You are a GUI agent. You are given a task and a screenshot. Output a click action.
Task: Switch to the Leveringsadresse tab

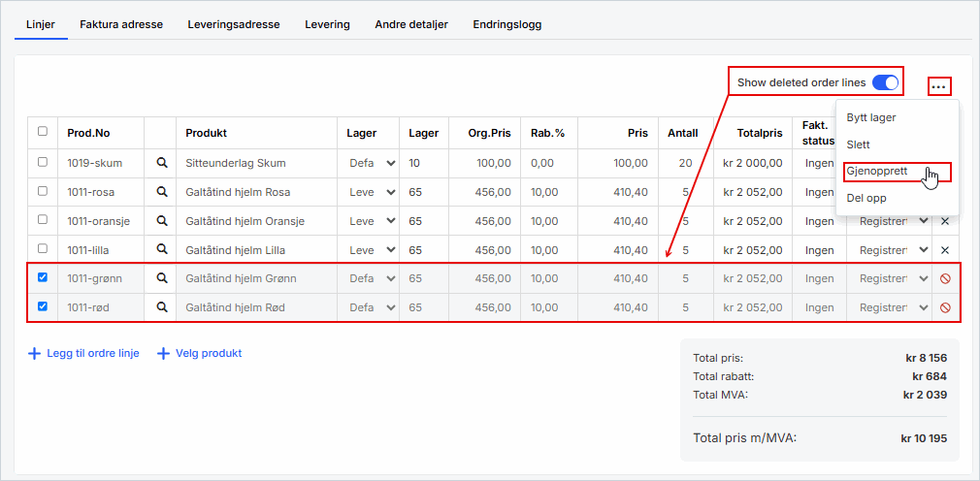(x=233, y=24)
